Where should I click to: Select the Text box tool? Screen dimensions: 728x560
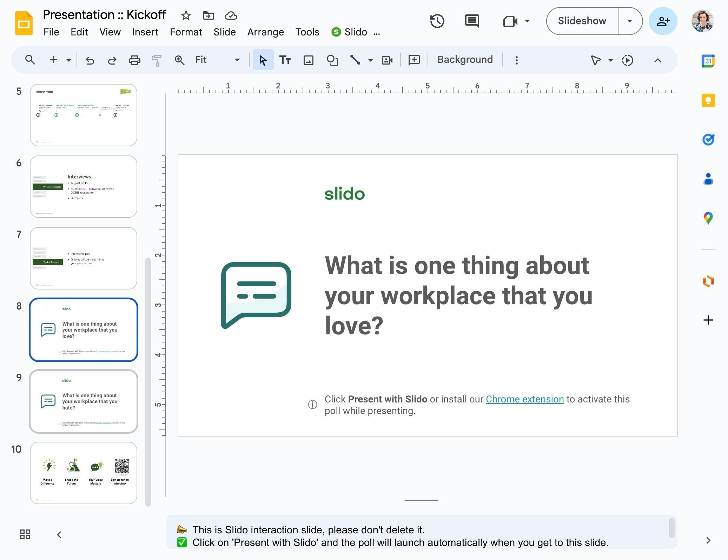[285, 60]
